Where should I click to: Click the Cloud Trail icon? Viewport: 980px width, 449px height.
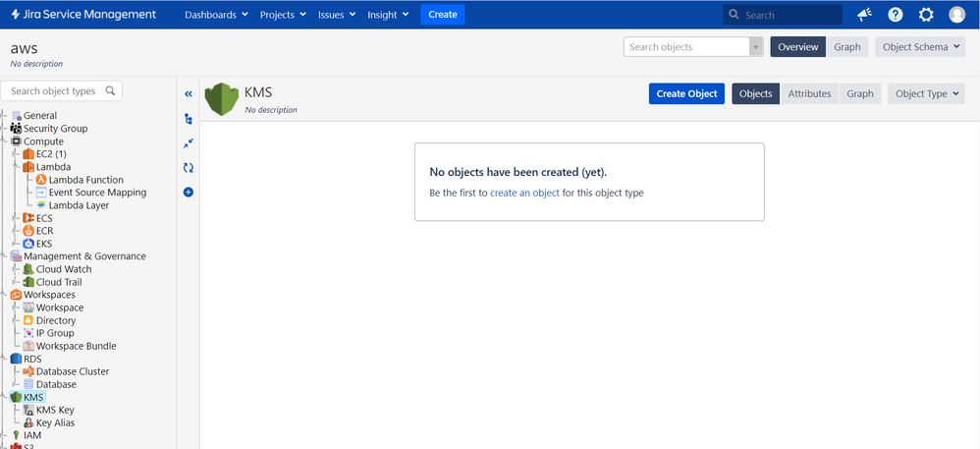pyautogui.click(x=28, y=282)
